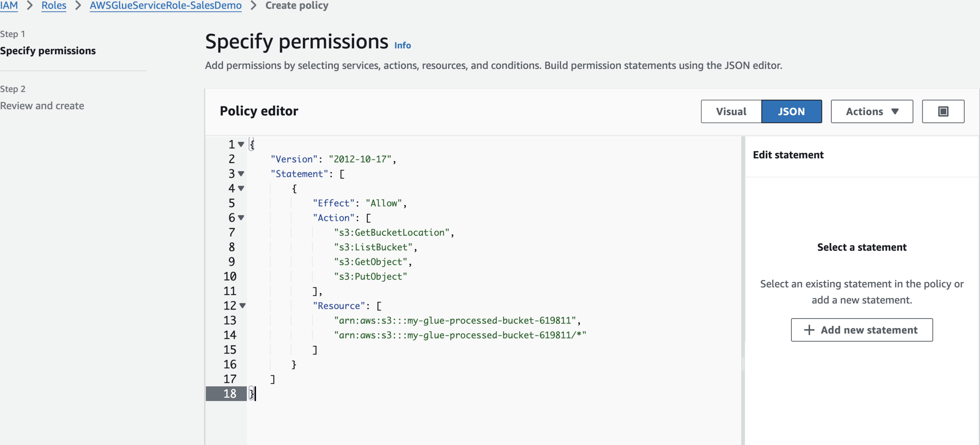
Task: Click the panel layout toggle icon
Action: point(943,111)
